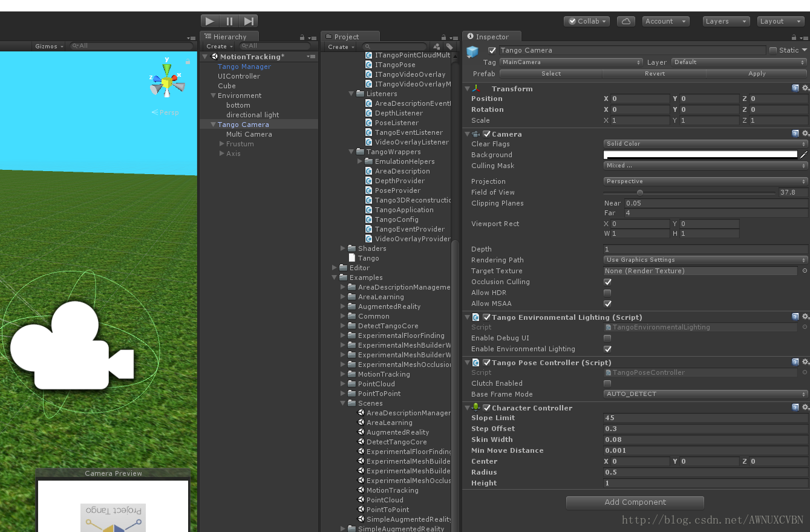This screenshot has height=532, width=810.
Task: Click the GameObject cube icon in Inspector
Action: 472,53
